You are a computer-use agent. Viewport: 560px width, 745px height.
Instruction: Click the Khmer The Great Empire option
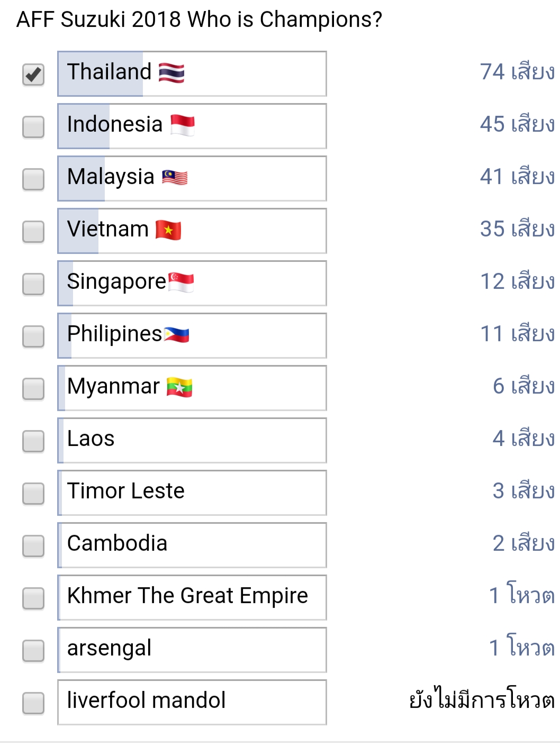(192, 597)
